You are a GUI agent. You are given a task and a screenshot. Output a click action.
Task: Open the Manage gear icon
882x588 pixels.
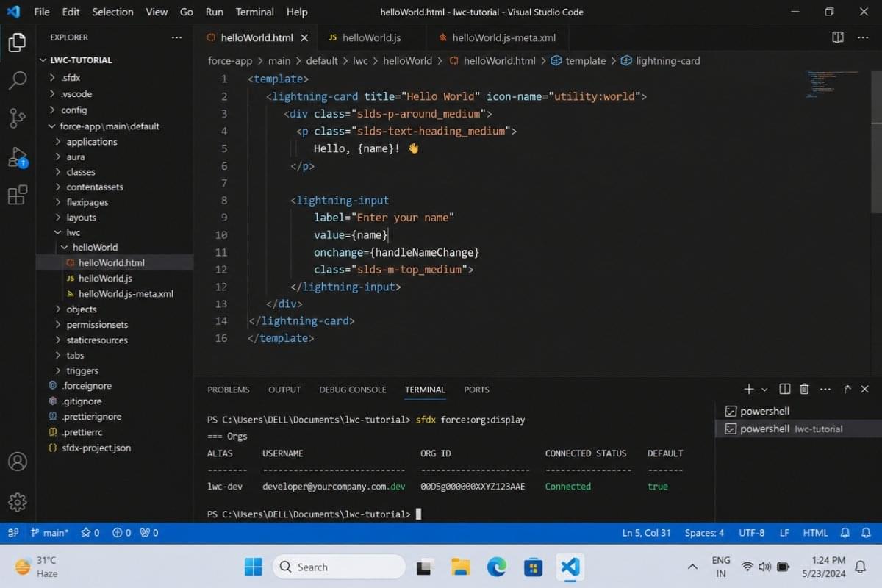click(x=17, y=502)
